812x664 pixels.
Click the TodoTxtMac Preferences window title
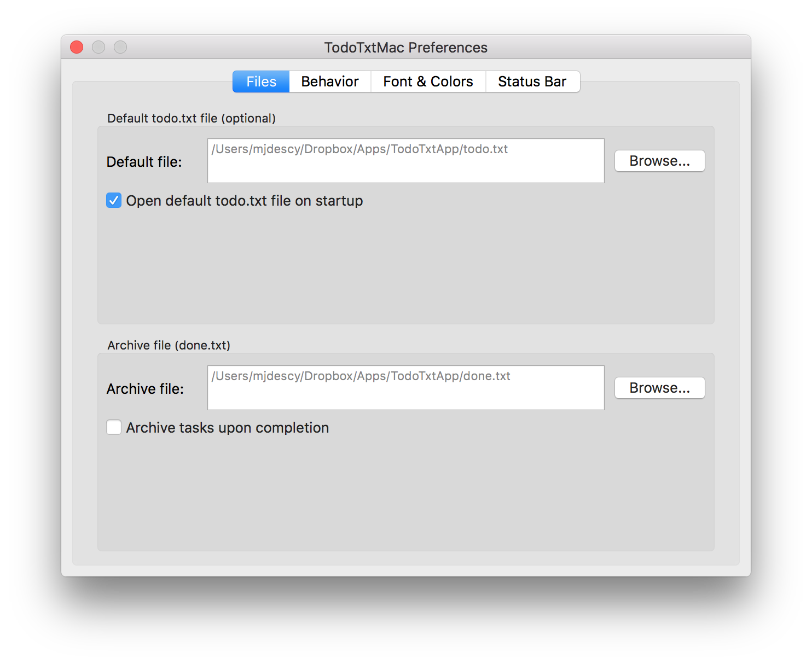405,48
